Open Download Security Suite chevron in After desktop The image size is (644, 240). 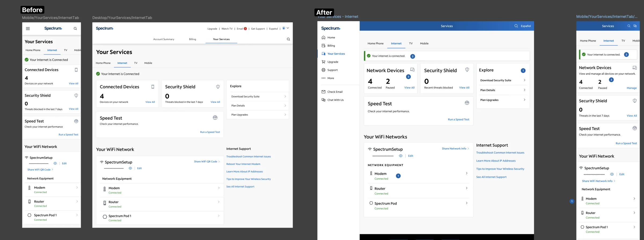click(x=524, y=80)
